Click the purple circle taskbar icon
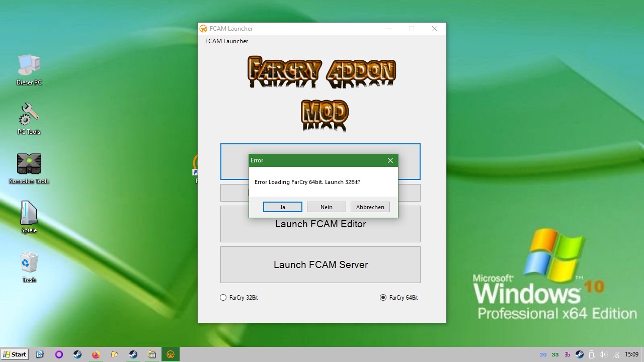Viewport: 644px width, 362px height. (59, 354)
